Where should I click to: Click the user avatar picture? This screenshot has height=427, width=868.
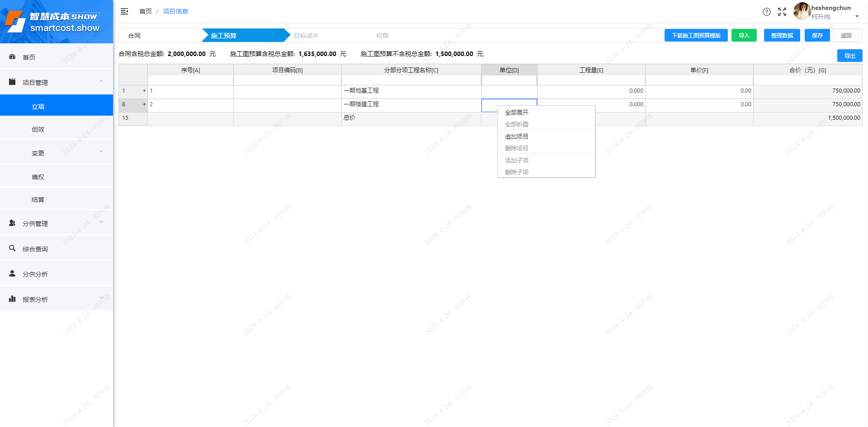point(802,11)
